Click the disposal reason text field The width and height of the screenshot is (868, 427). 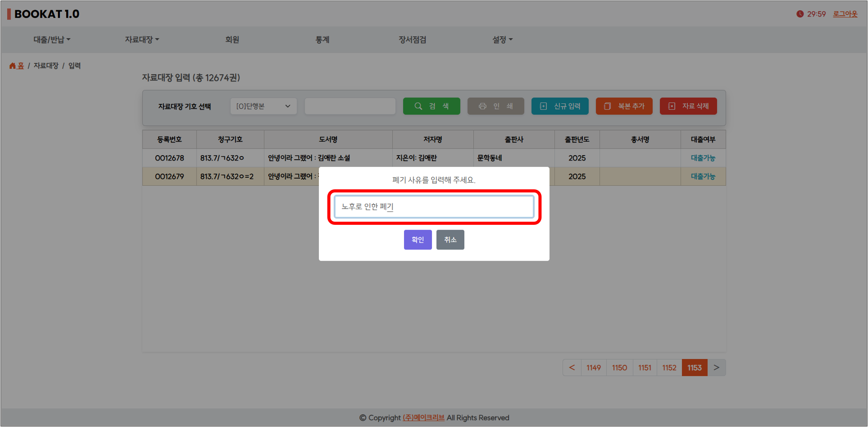(x=434, y=207)
